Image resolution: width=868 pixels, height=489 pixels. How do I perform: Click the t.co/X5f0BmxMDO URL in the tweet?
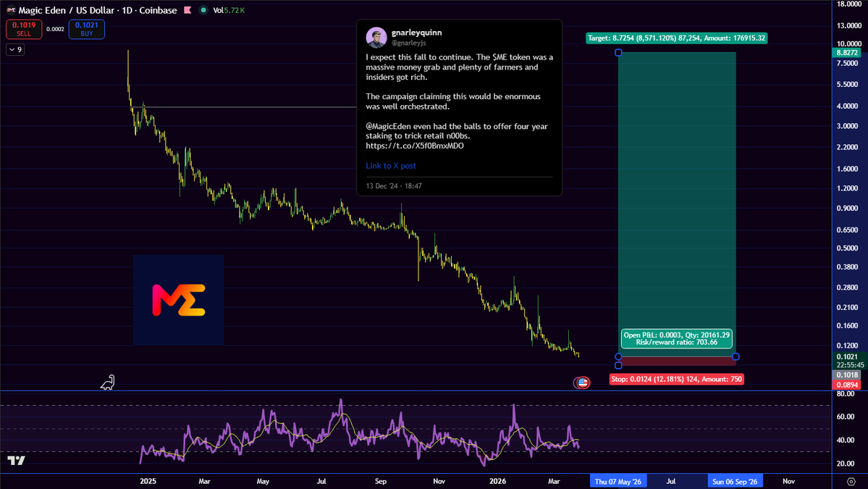click(x=415, y=146)
